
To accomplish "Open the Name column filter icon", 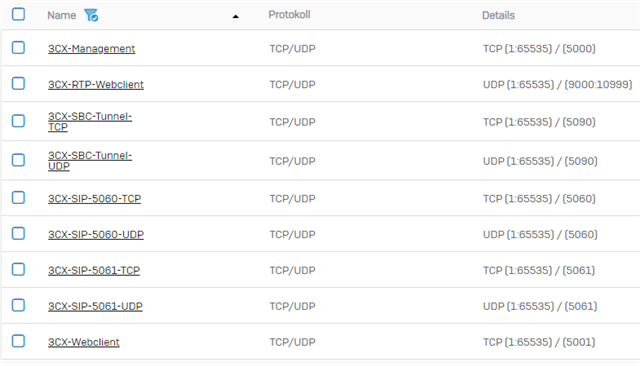I will 91,16.
